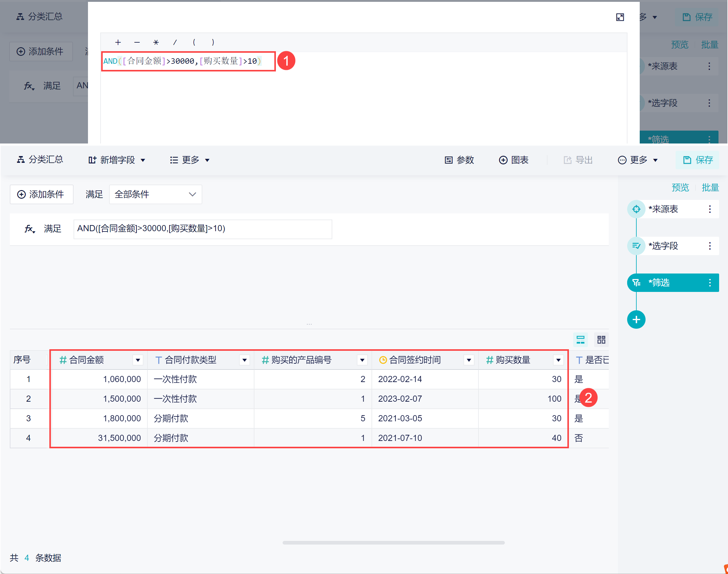Click the horizontal scrollbar under the table

(393, 542)
